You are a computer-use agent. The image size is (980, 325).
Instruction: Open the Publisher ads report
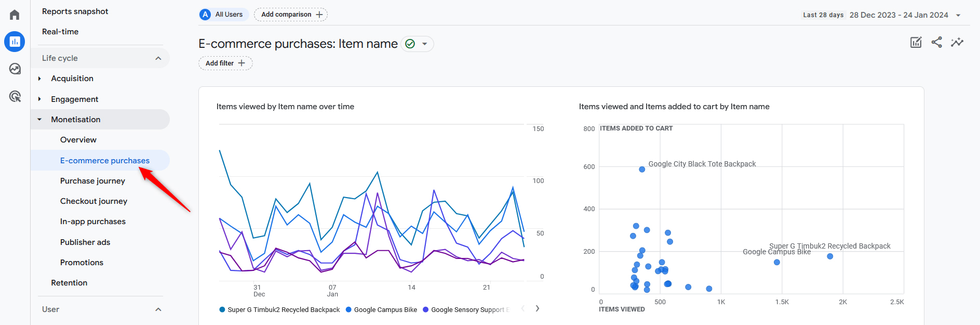click(x=85, y=242)
